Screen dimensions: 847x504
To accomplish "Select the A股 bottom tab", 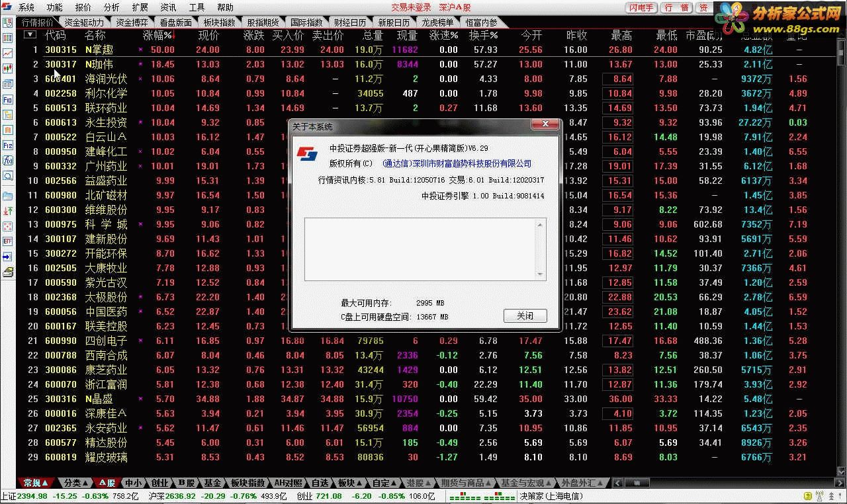I will point(107,483).
